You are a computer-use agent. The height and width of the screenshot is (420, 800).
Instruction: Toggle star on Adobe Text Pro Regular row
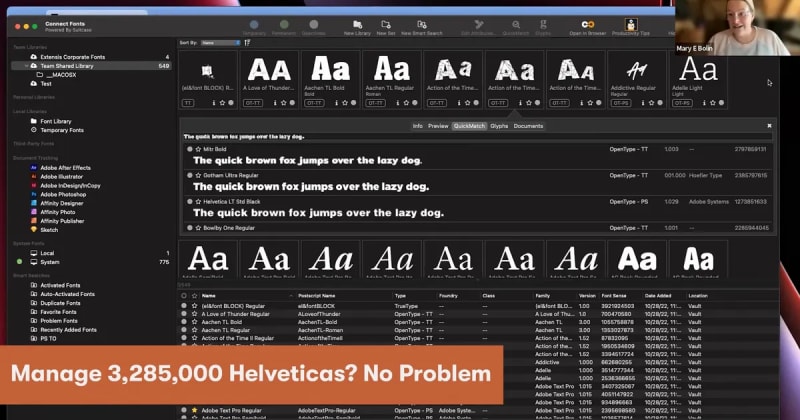point(194,410)
